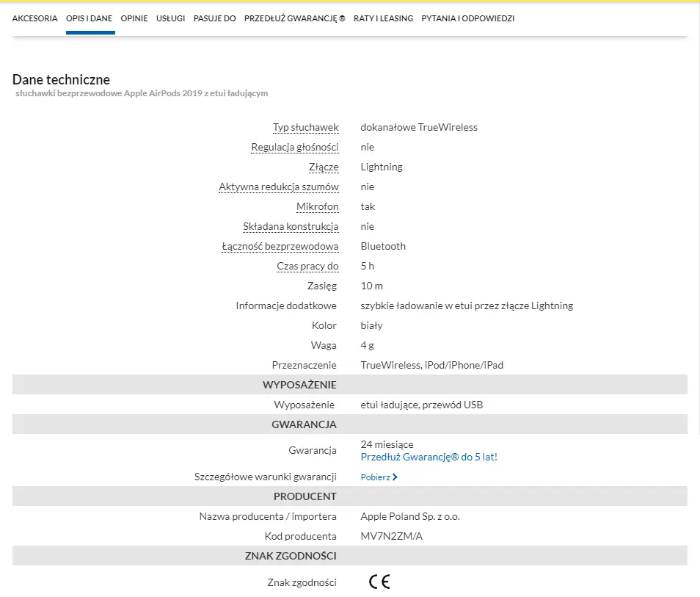Viewport: 700px width, 597px height.
Task: Click the 'Kolor' row label
Action: tap(324, 325)
